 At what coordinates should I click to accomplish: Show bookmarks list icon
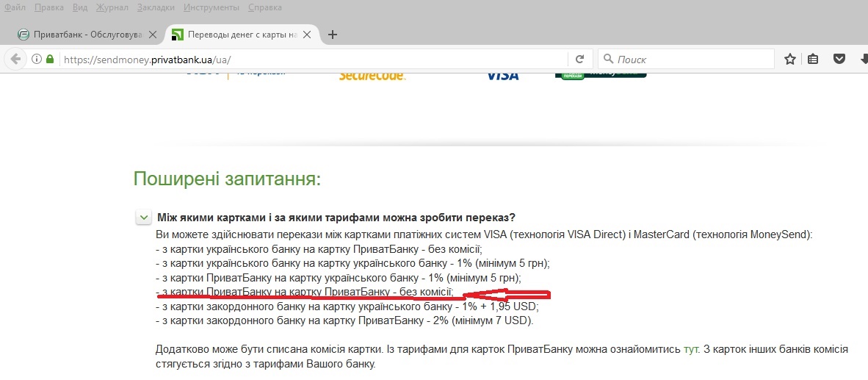pyautogui.click(x=813, y=59)
